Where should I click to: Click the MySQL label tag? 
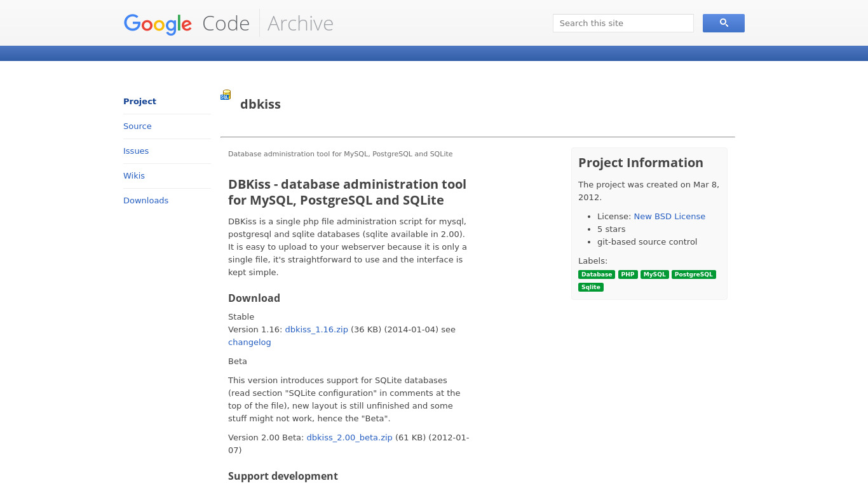654,274
